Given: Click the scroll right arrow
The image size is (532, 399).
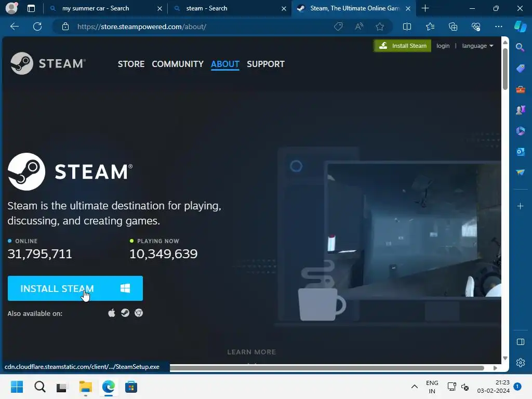Looking at the screenshot, I should [495, 368].
